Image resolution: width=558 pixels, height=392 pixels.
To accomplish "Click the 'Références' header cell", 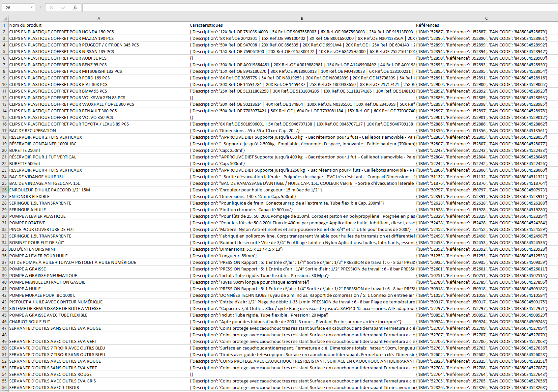I will (486, 25).
